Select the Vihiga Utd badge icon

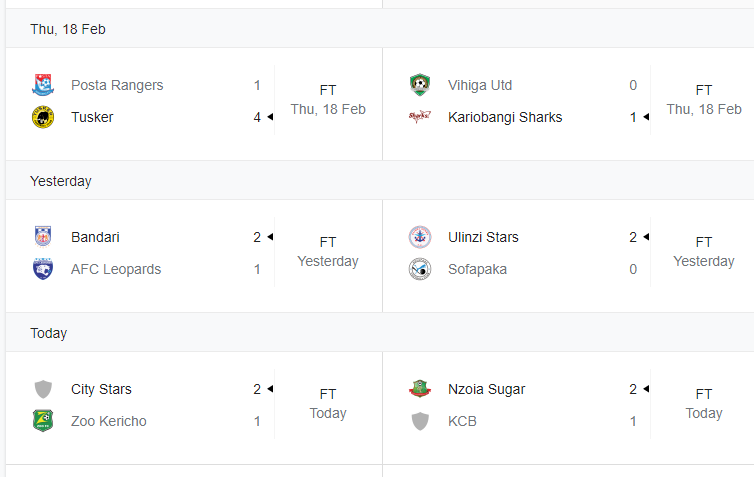(420, 85)
